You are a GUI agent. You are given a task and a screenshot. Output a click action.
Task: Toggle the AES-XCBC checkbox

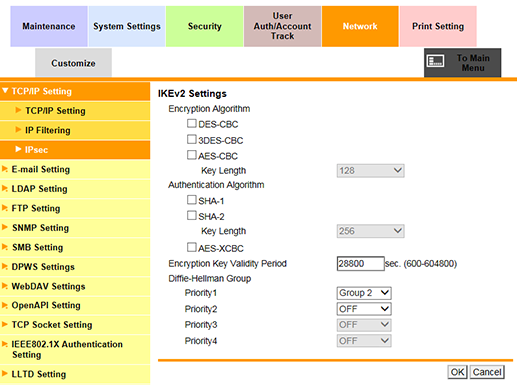coord(192,247)
